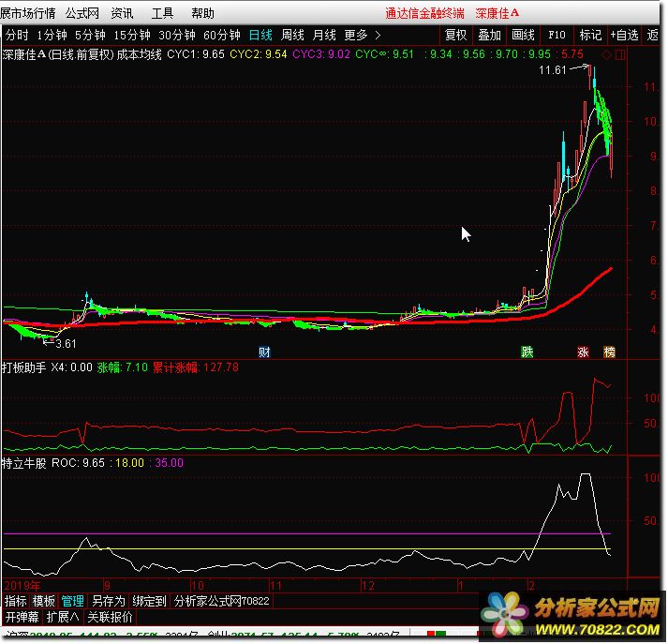Screen dimensions: 668x644
Task: Open the 工具 menu
Action: pos(162,13)
